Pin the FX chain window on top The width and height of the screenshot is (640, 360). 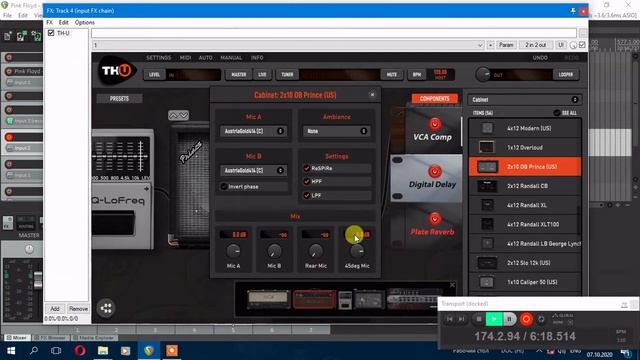tap(573, 11)
